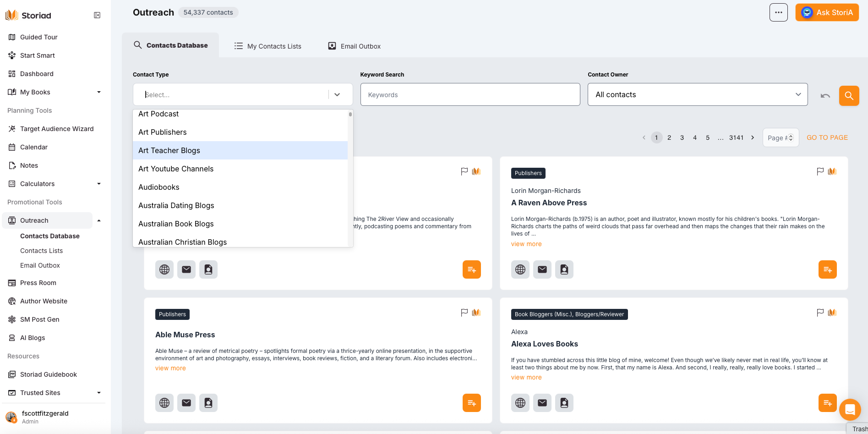The width and height of the screenshot is (868, 434).
Task: Go to page 5
Action: coord(708,137)
